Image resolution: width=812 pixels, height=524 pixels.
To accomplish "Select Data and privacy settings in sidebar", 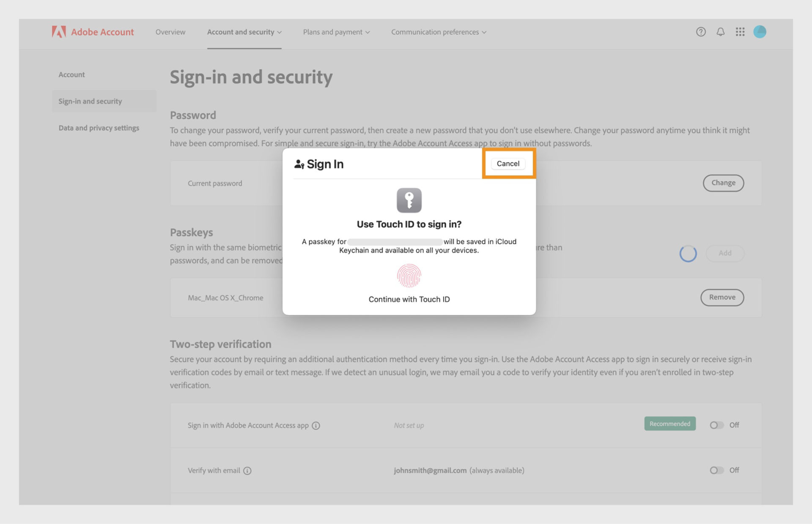I will pos(99,128).
